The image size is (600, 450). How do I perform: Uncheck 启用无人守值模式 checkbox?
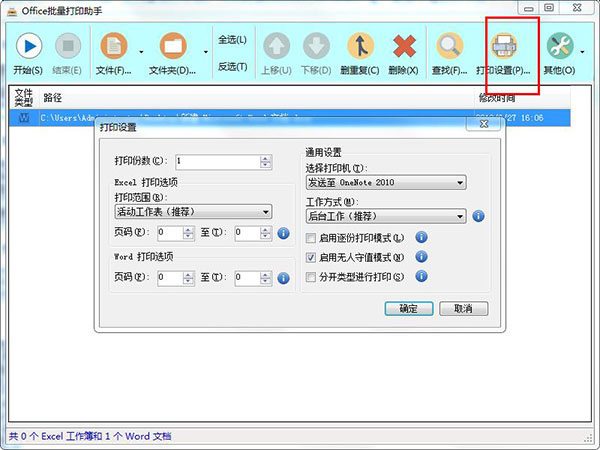[x=311, y=258]
